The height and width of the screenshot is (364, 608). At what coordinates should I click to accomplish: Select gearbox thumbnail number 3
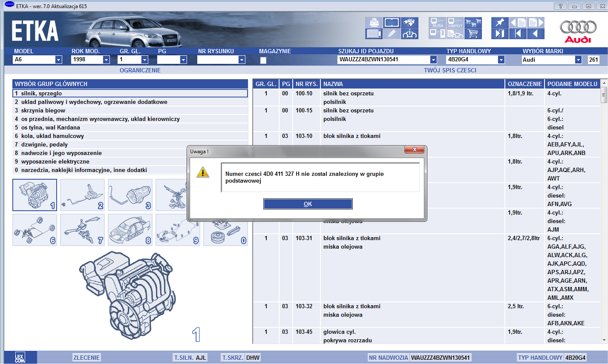click(130, 195)
